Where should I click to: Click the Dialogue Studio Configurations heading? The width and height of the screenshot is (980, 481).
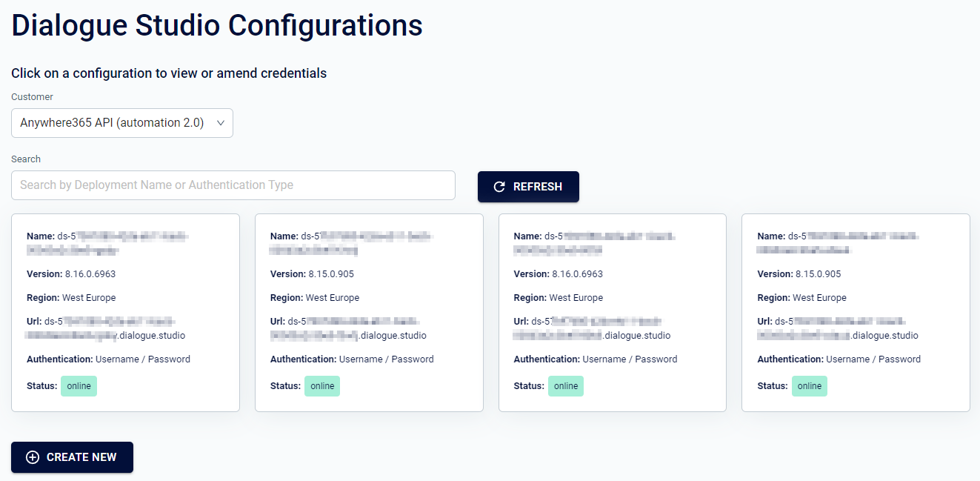[x=217, y=25]
